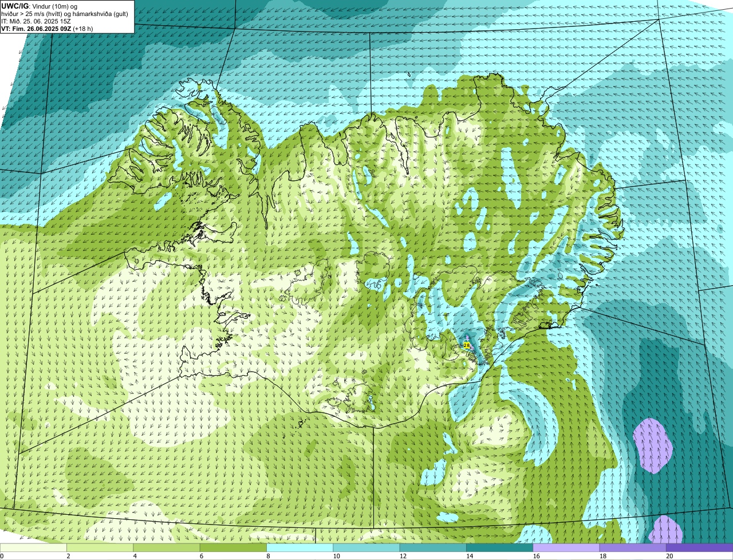Click the '20' label on the wind scale

[x=669, y=556]
